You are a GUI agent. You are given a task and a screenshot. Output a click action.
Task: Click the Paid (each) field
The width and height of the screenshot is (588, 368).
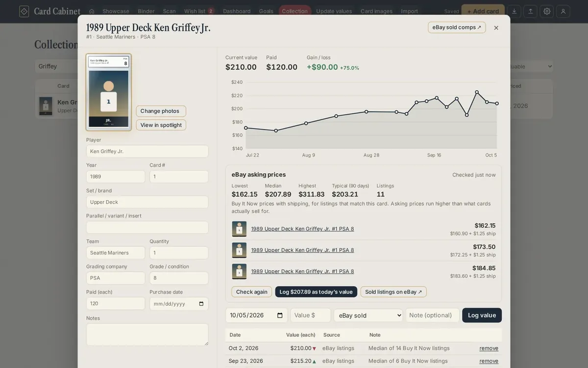[116, 304]
